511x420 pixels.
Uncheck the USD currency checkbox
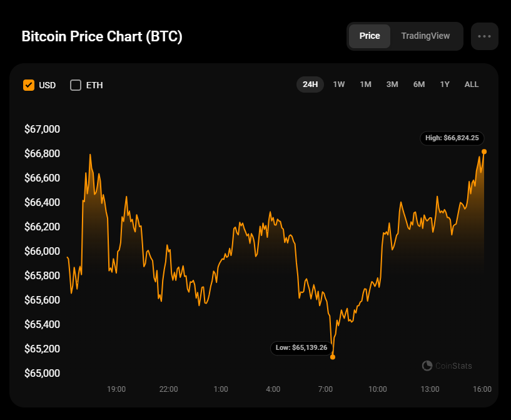(29, 85)
